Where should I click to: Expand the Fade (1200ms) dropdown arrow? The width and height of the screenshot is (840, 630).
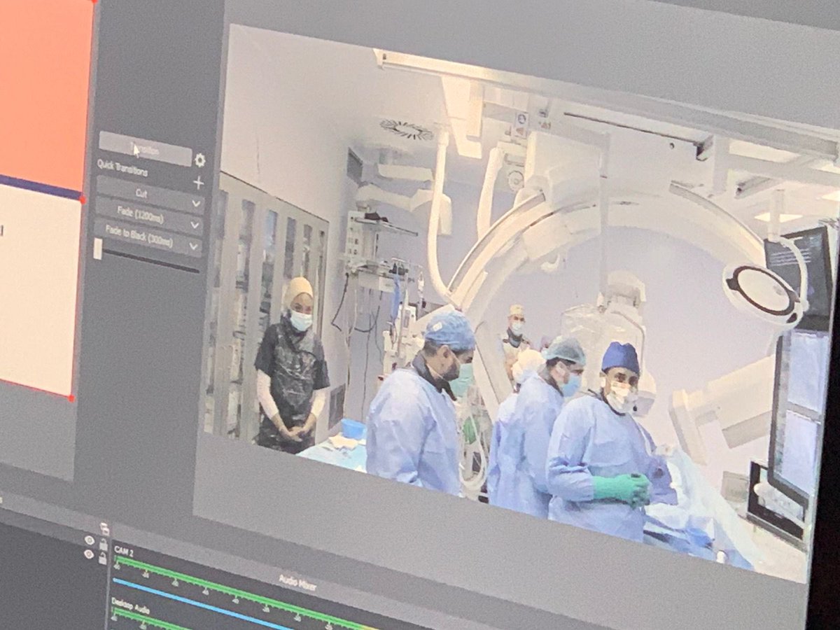point(194,225)
